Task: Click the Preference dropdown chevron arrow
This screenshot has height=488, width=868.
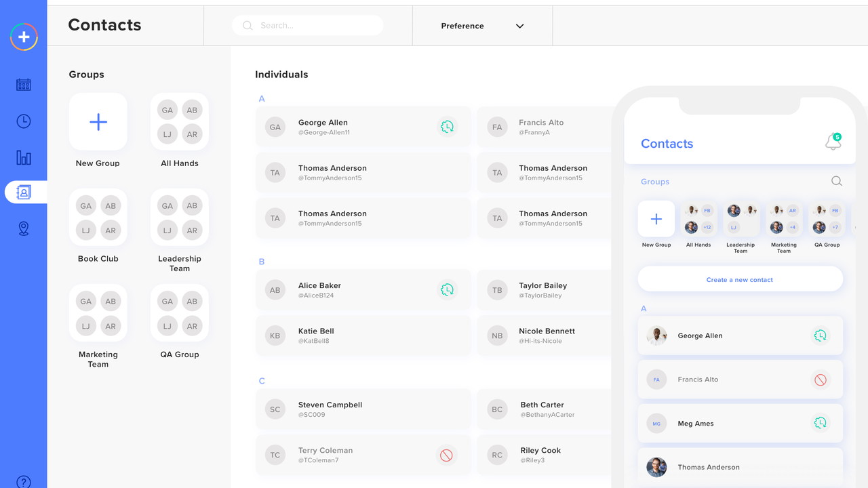Action: point(520,26)
